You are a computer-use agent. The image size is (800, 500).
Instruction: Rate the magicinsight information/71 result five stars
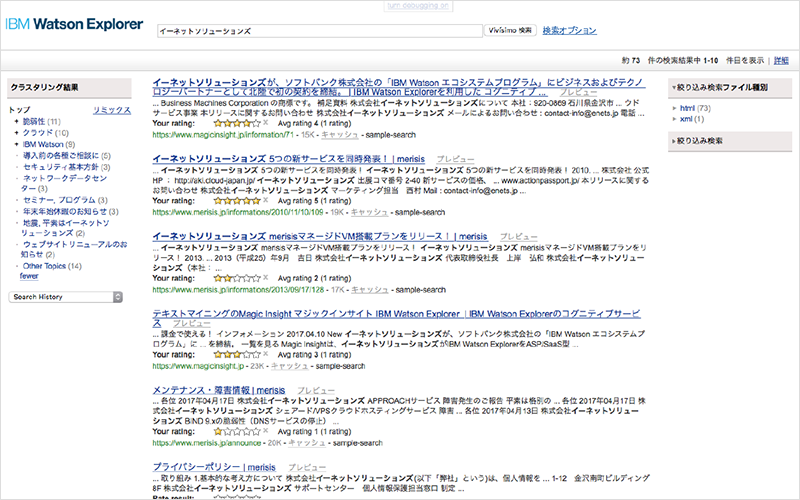(x=257, y=123)
